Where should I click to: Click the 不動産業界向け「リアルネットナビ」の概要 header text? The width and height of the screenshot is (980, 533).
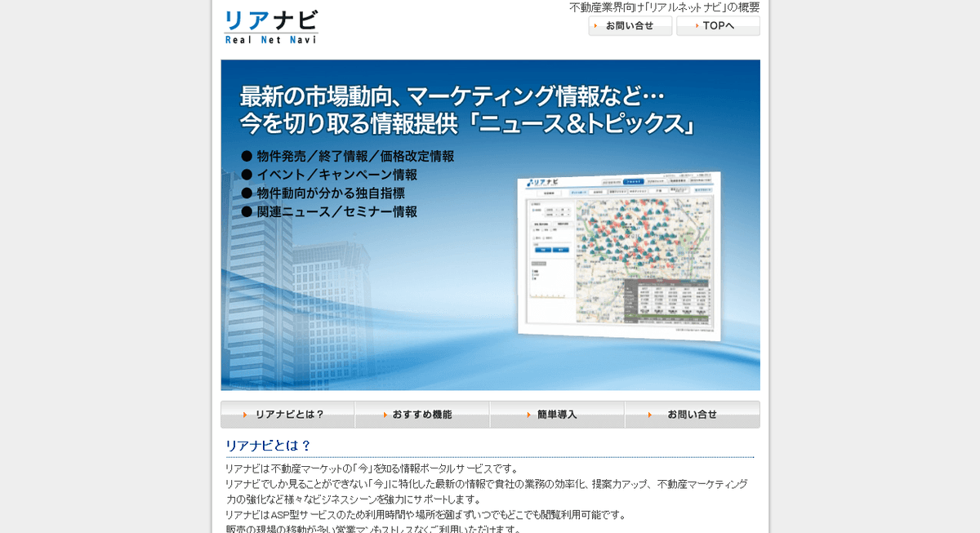point(664,7)
